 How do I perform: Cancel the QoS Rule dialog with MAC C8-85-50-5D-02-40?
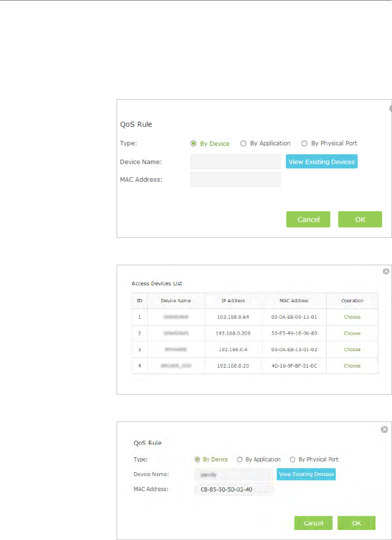point(313,523)
